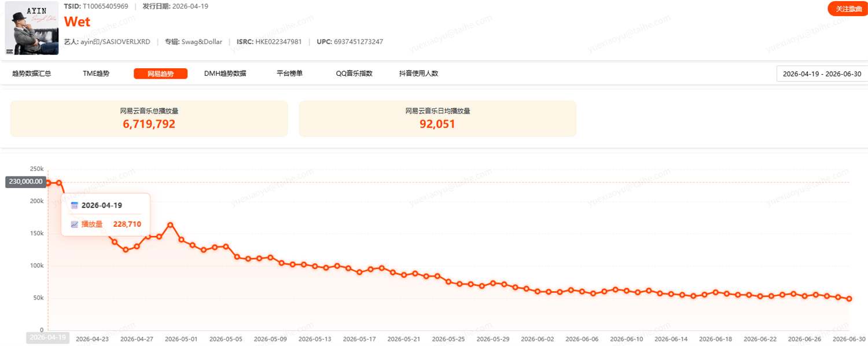868x346 pixels.
Task: Click the 2026-05-01 x-axis date label
Action: click(x=181, y=339)
